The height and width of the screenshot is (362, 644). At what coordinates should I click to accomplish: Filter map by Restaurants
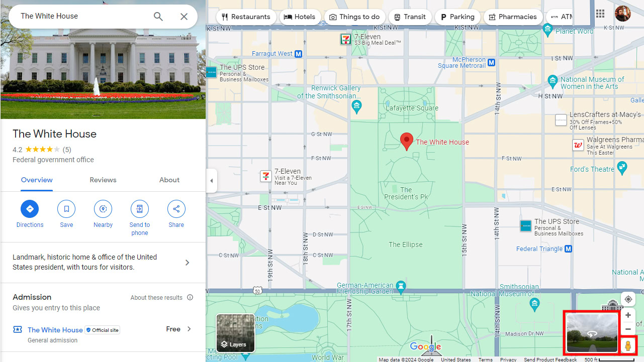click(x=246, y=17)
